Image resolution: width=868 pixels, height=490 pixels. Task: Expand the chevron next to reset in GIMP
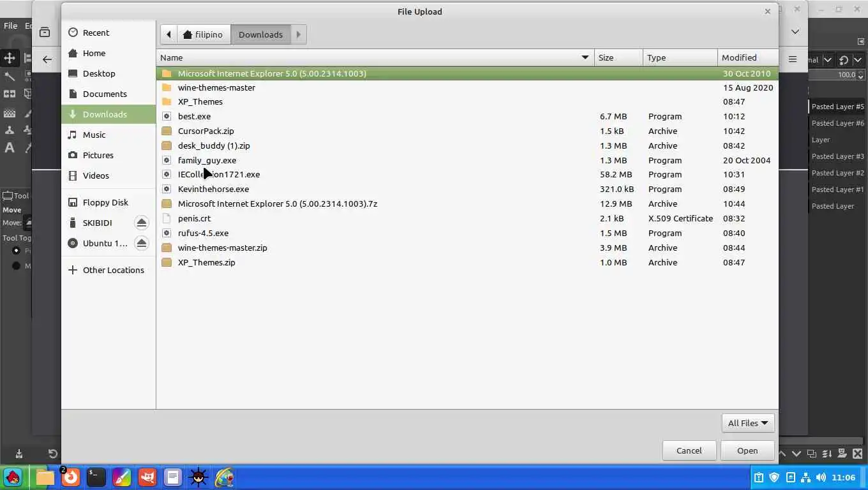(x=857, y=60)
